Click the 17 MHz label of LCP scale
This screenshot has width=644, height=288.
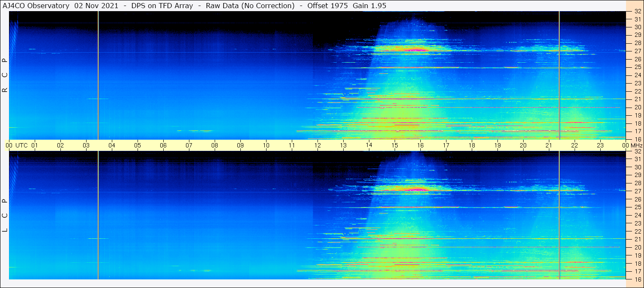point(637,271)
